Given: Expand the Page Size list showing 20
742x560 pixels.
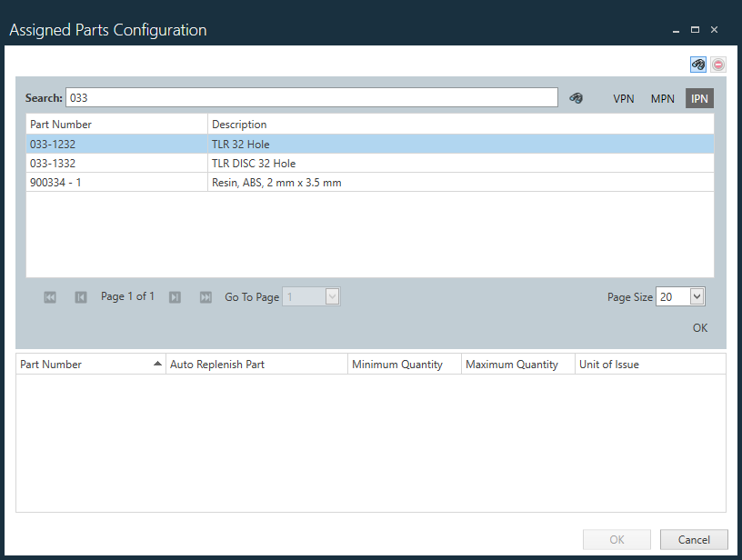Looking at the screenshot, I should 695,296.
